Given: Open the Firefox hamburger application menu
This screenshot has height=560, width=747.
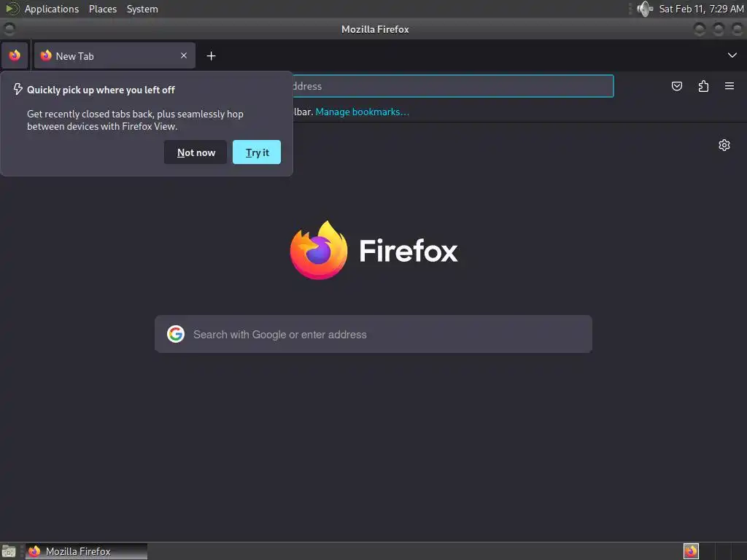Looking at the screenshot, I should click(x=729, y=86).
